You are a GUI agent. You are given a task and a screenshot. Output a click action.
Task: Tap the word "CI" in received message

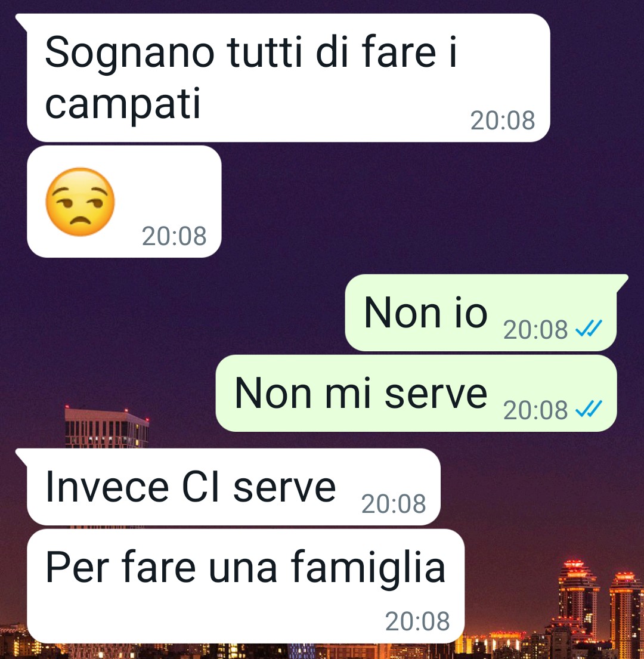(201, 487)
